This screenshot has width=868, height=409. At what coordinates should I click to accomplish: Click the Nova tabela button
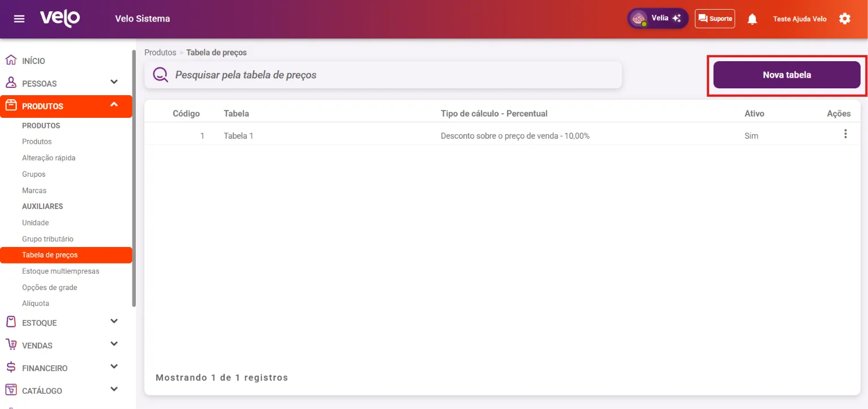click(x=787, y=75)
